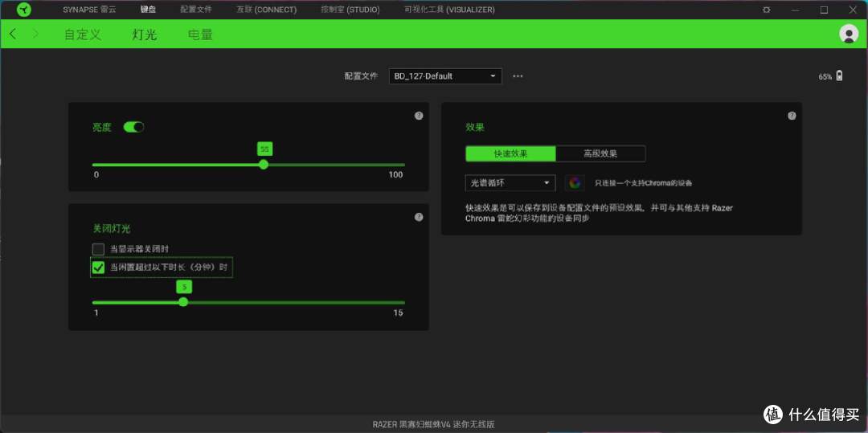Image resolution: width=868 pixels, height=433 pixels.
Task: Click the idle minutes slider handle at 5
Action: (x=183, y=302)
